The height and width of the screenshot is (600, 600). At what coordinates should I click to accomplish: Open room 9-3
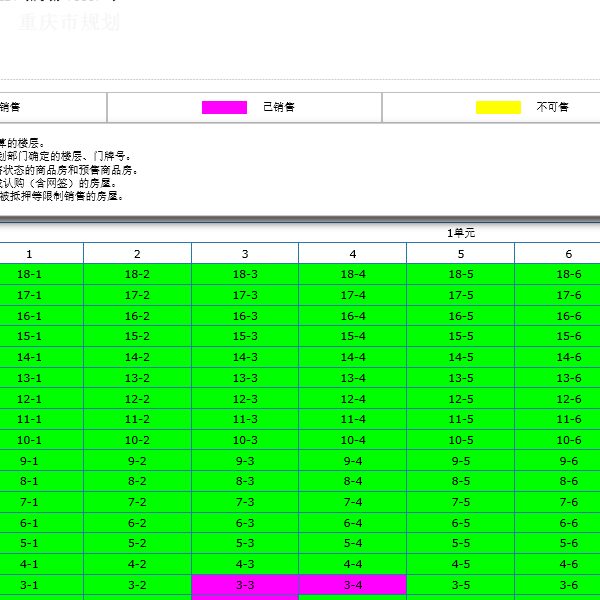click(245, 461)
